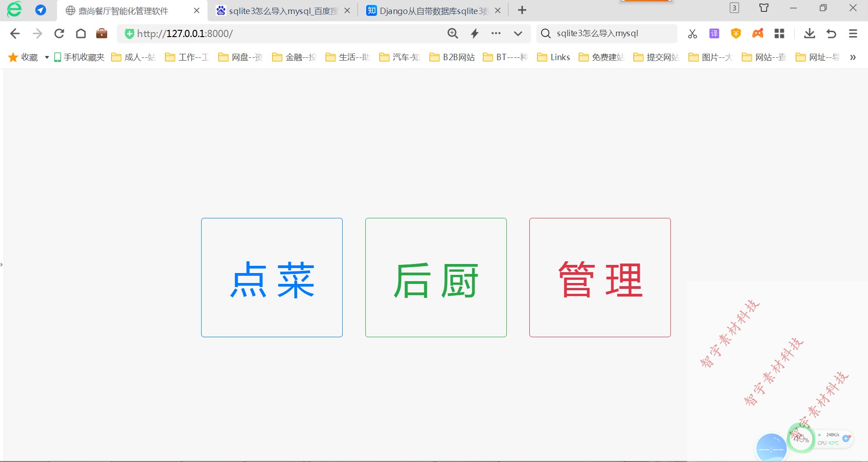Image resolution: width=868 pixels, height=462 pixels.
Task: Open the Links bookmark folder
Action: pyautogui.click(x=553, y=57)
